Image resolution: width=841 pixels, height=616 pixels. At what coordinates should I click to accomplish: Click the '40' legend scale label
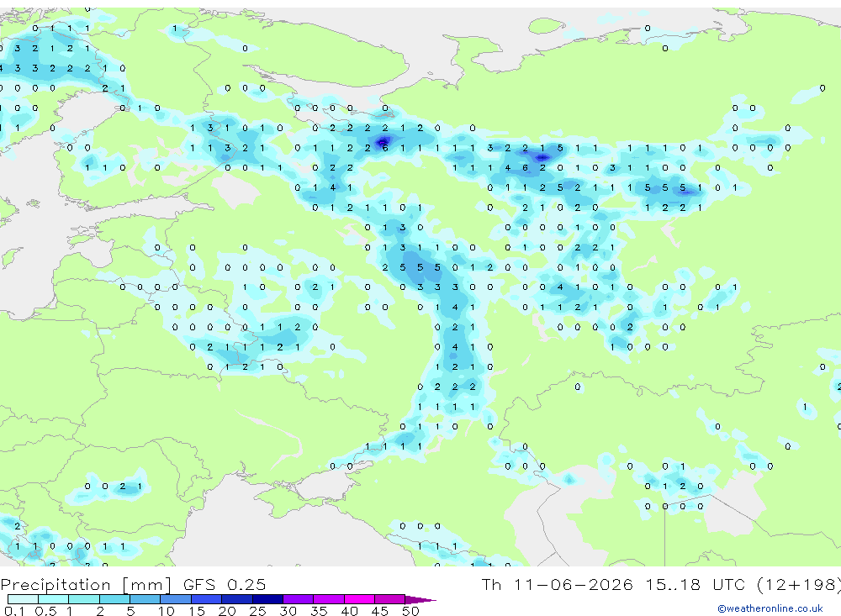pyautogui.click(x=349, y=611)
